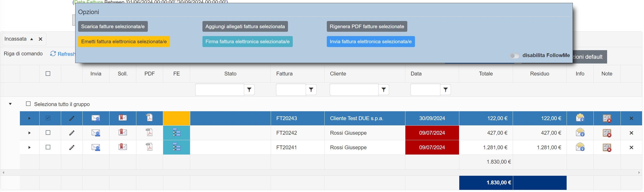Remove the Incassata grouping chip
The width and height of the screenshot is (644, 192).
pos(40,39)
